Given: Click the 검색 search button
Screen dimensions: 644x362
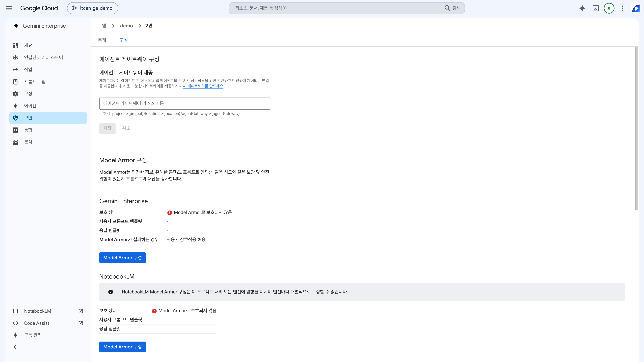Looking at the screenshot, I should point(452,8).
